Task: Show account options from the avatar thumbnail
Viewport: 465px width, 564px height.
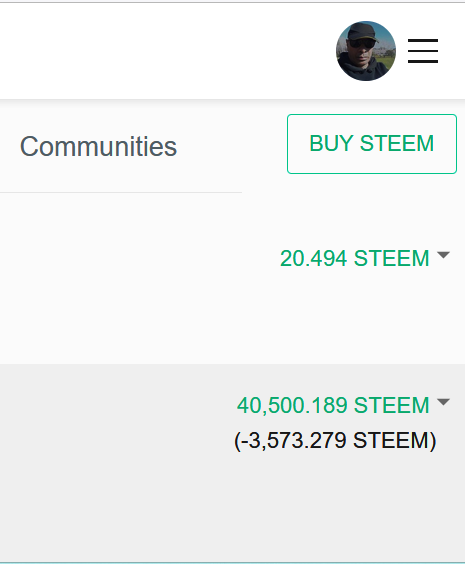Action: tap(366, 51)
